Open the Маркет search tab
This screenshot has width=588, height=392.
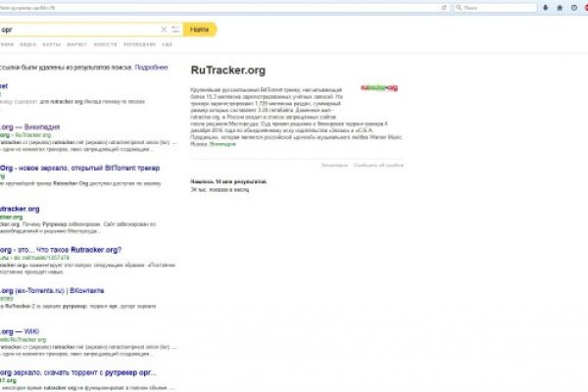point(74,44)
